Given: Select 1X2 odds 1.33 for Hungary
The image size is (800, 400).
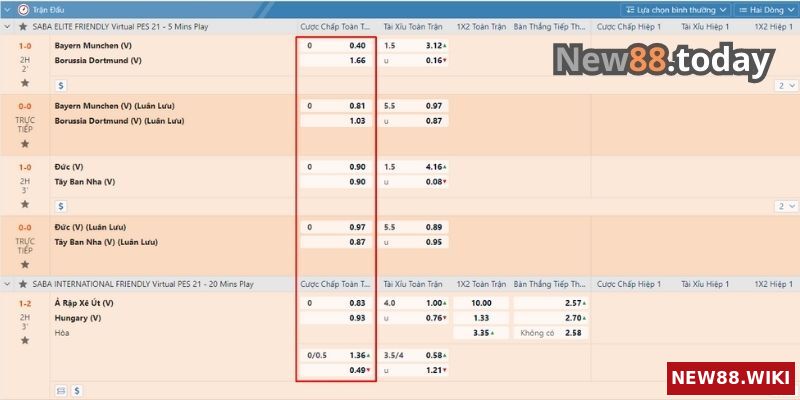Looking at the screenshot, I should [x=481, y=318].
